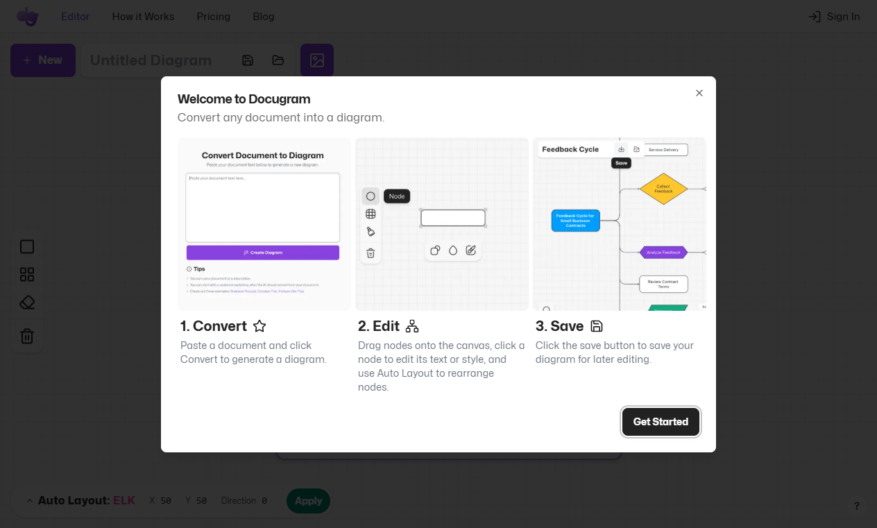Screen dimensions: 877x528
Task: Click the Get Started button
Action: (x=661, y=422)
